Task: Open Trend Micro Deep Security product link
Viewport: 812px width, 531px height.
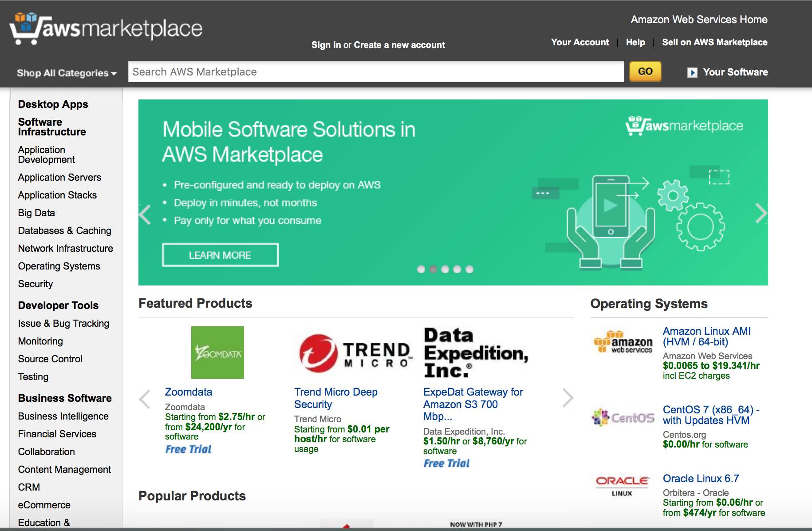Action: (335, 398)
